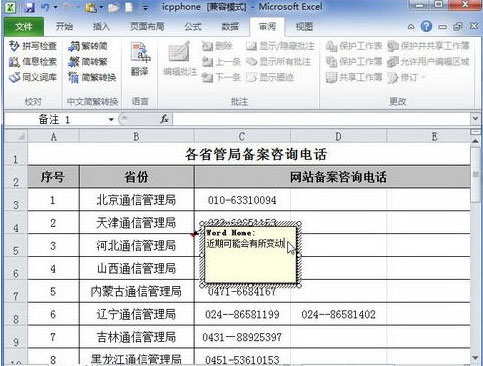The width and height of the screenshot is (483, 366).
Task: Expand the Name Box dropdown arrow
Action: click(x=111, y=119)
